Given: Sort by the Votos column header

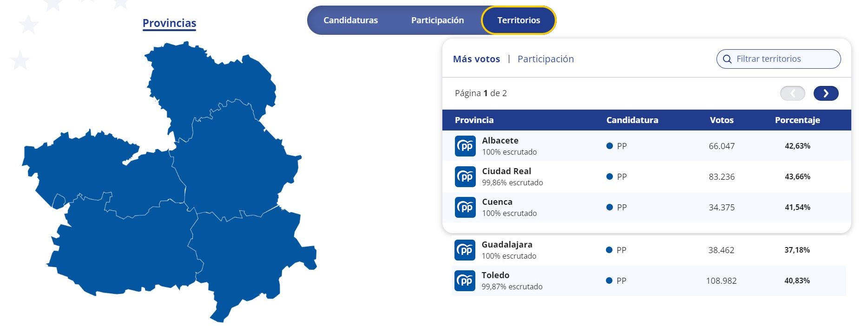Looking at the screenshot, I should pyautogui.click(x=722, y=120).
